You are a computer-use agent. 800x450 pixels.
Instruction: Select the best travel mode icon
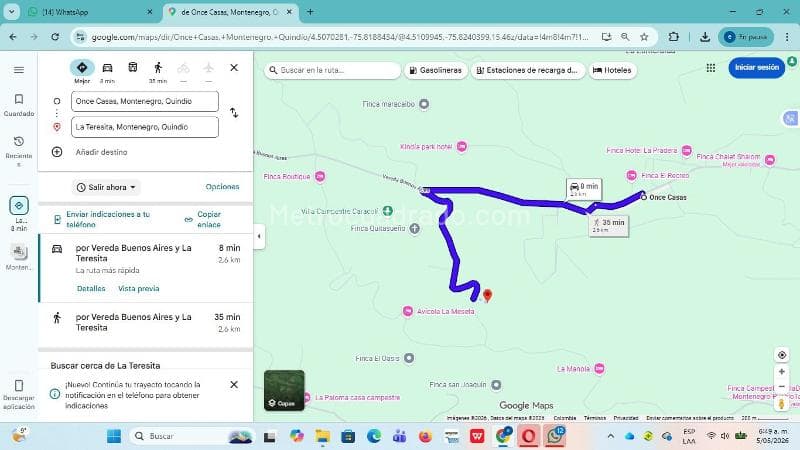coord(82,67)
